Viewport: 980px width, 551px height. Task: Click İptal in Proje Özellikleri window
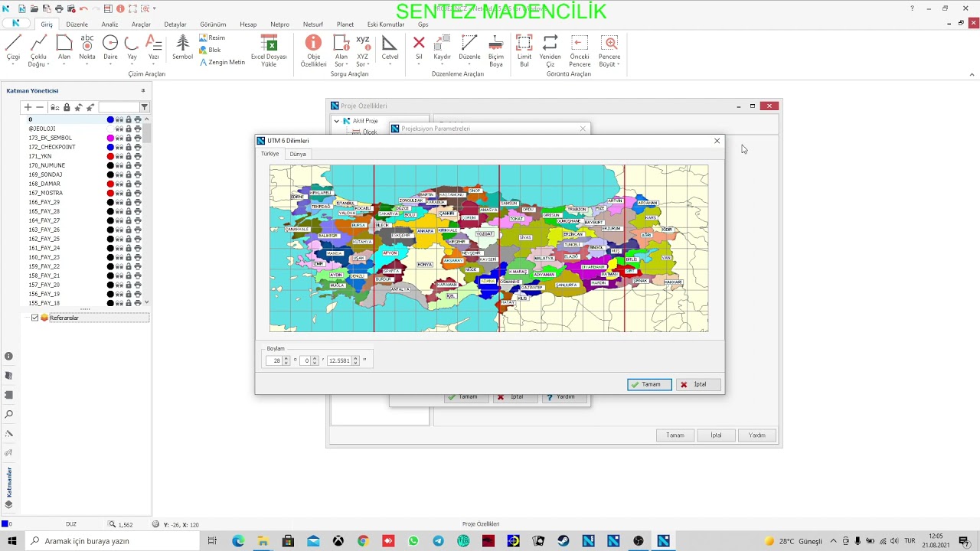point(716,435)
